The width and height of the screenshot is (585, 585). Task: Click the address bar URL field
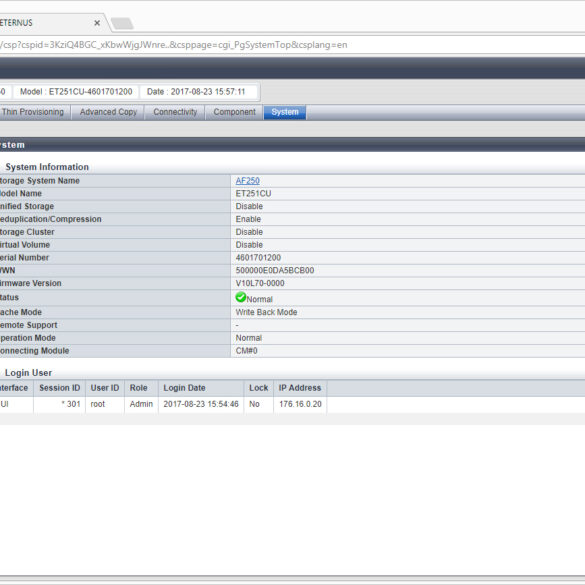(x=292, y=45)
